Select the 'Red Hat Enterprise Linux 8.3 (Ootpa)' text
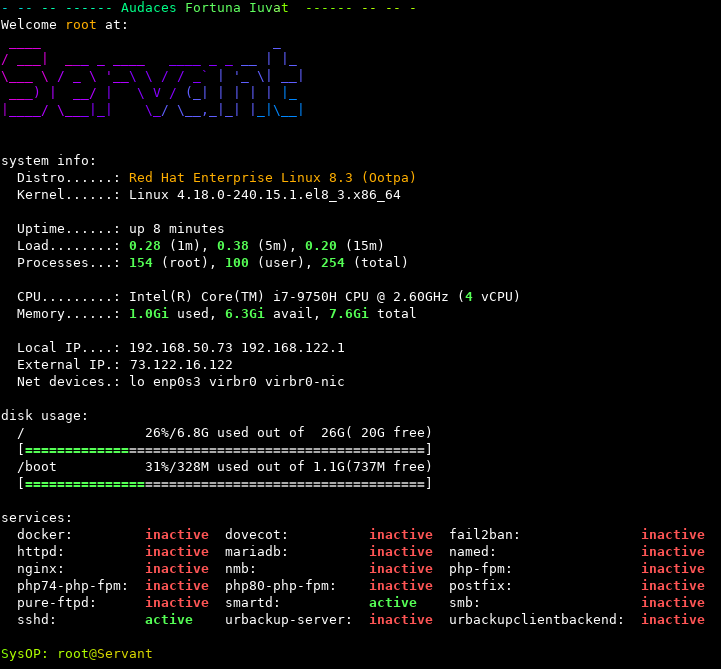This screenshot has height=669, width=721. point(272,178)
